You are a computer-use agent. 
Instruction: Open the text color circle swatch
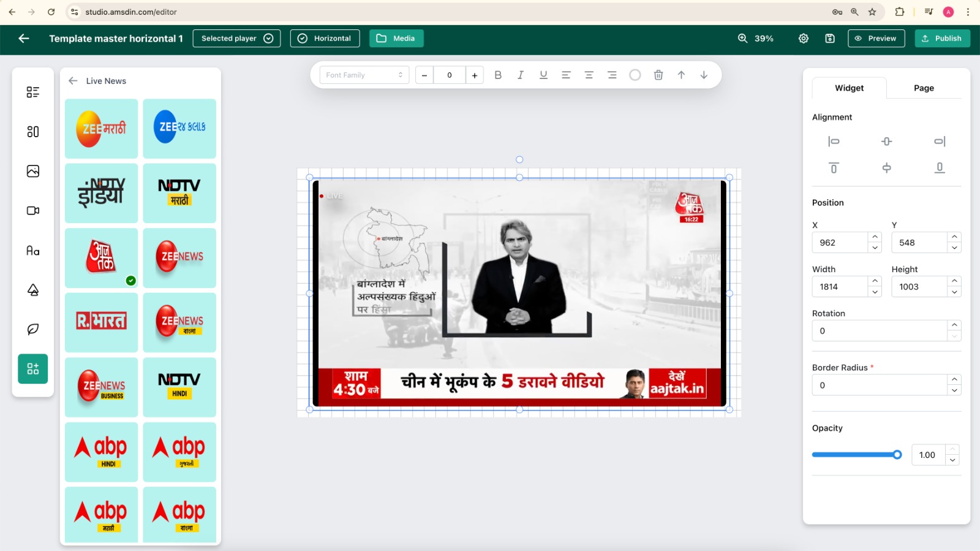click(635, 75)
